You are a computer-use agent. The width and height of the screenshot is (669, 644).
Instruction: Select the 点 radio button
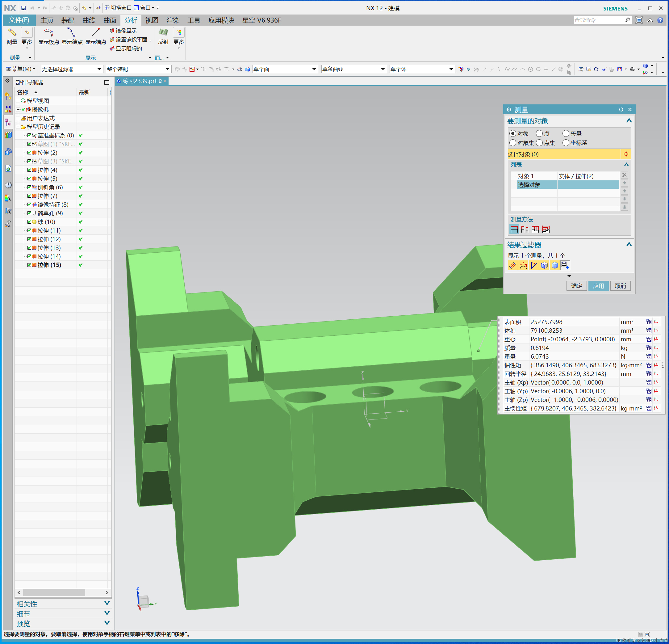[x=539, y=133]
